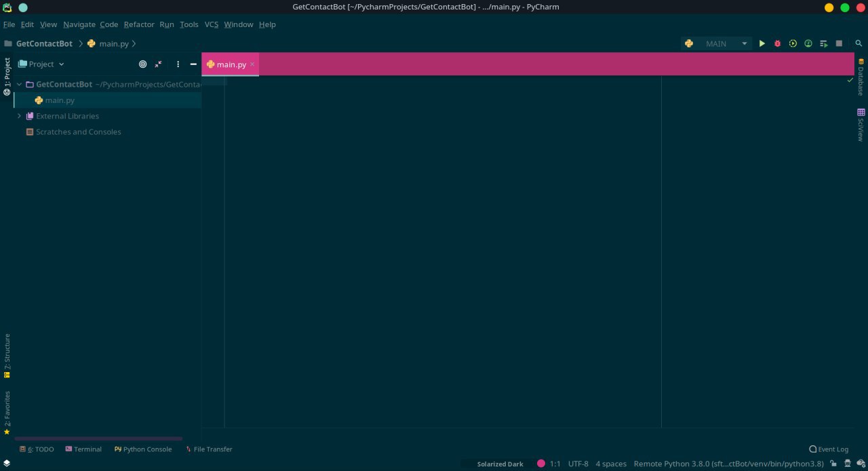Click the gray Stop square button

click(839, 43)
